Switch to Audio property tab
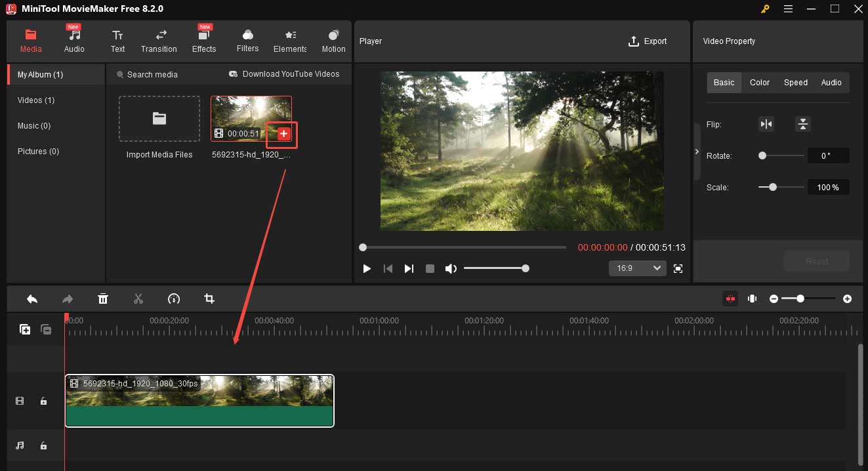This screenshot has width=868, height=471. coord(831,83)
